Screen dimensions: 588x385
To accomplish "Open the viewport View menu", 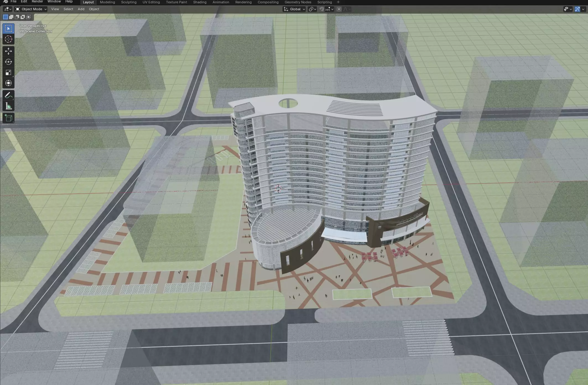I will (55, 9).
